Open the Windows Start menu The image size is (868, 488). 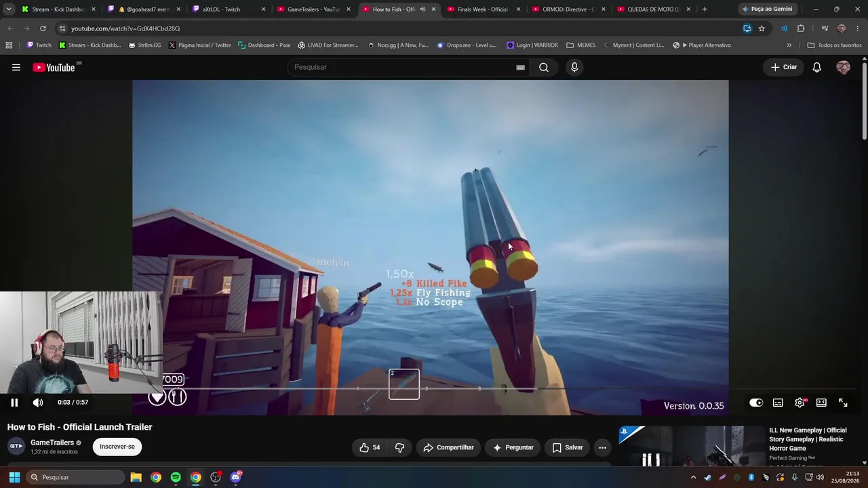point(14,477)
